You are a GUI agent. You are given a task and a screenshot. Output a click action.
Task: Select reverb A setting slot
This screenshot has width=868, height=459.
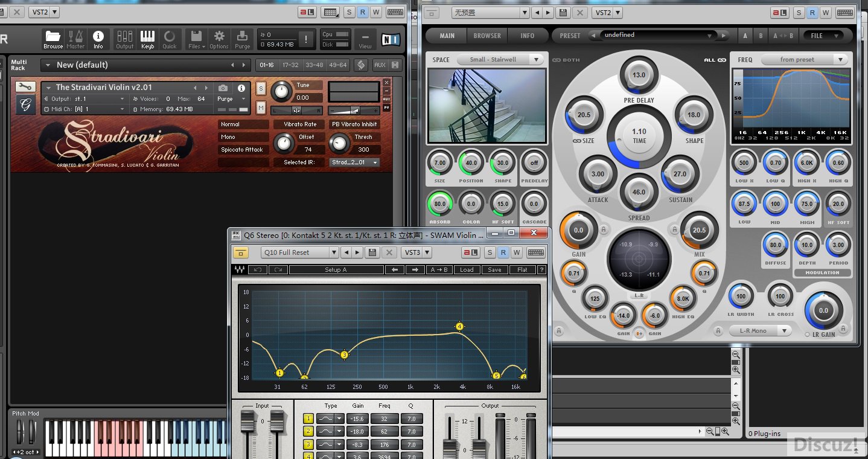tap(745, 36)
